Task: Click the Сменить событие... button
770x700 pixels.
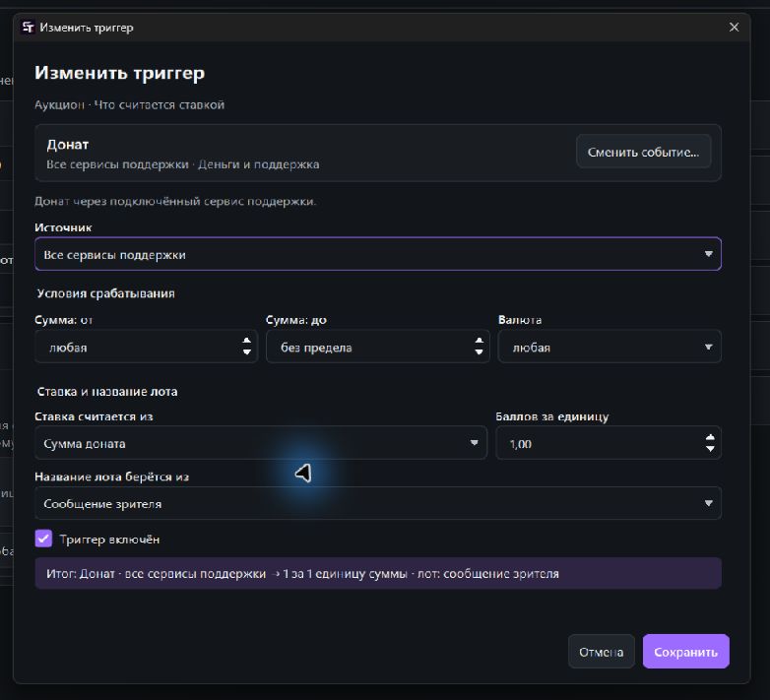Action: [x=643, y=153]
